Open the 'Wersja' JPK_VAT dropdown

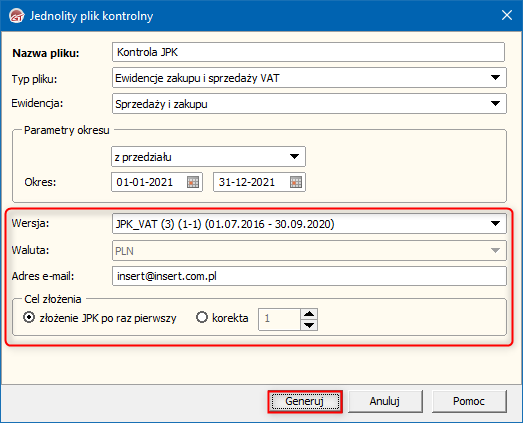click(x=495, y=224)
